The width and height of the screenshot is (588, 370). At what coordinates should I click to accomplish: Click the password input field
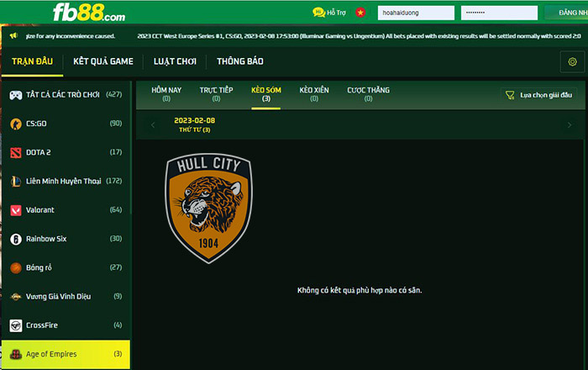coord(499,13)
